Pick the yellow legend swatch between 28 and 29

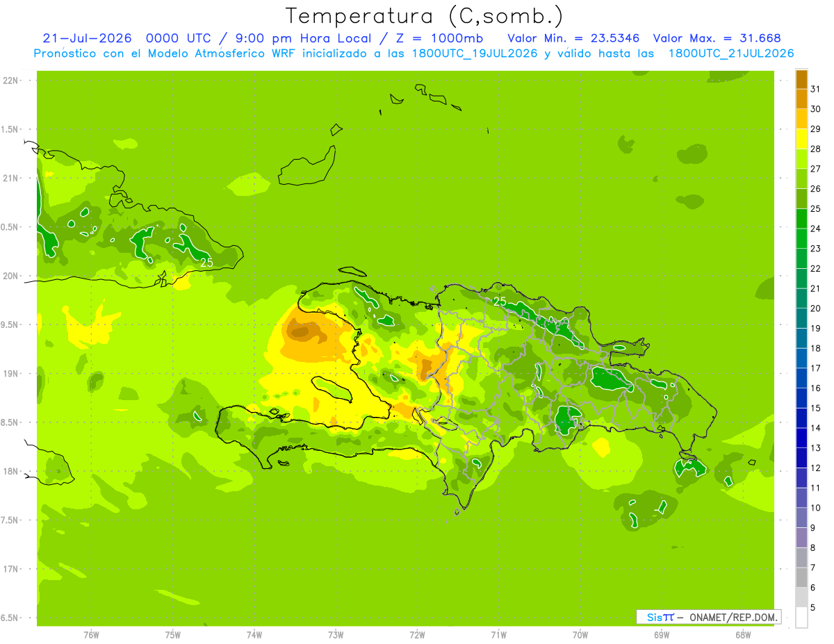tap(801, 139)
